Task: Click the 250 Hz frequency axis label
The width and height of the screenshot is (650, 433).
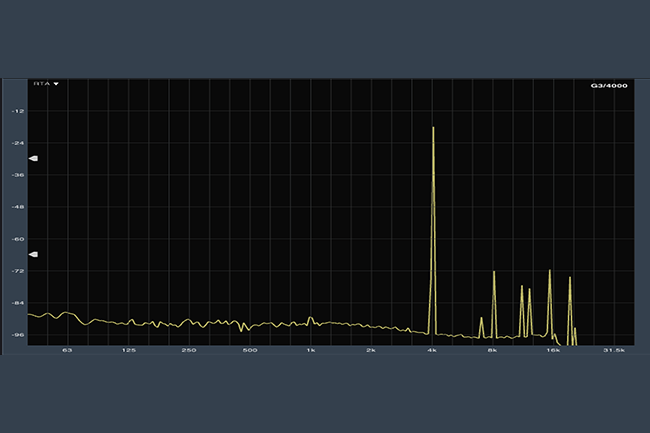Action: 189,351
